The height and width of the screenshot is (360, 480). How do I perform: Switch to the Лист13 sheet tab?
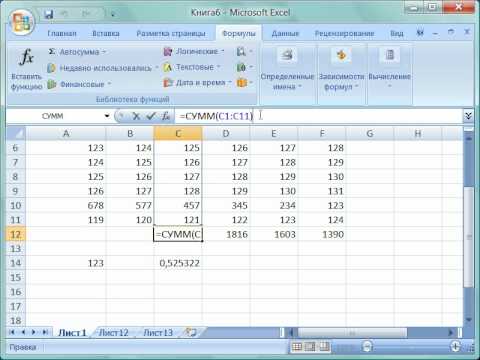coord(158,333)
